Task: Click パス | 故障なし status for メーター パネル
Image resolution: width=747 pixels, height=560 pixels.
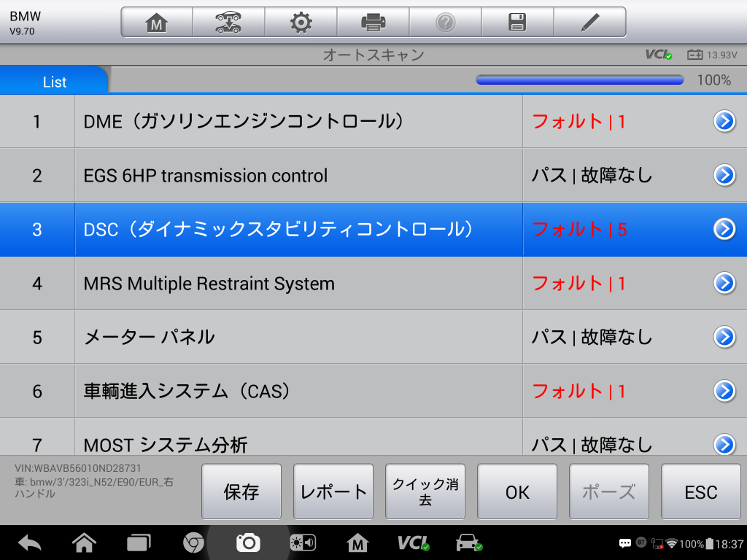Action: coord(592,337)
